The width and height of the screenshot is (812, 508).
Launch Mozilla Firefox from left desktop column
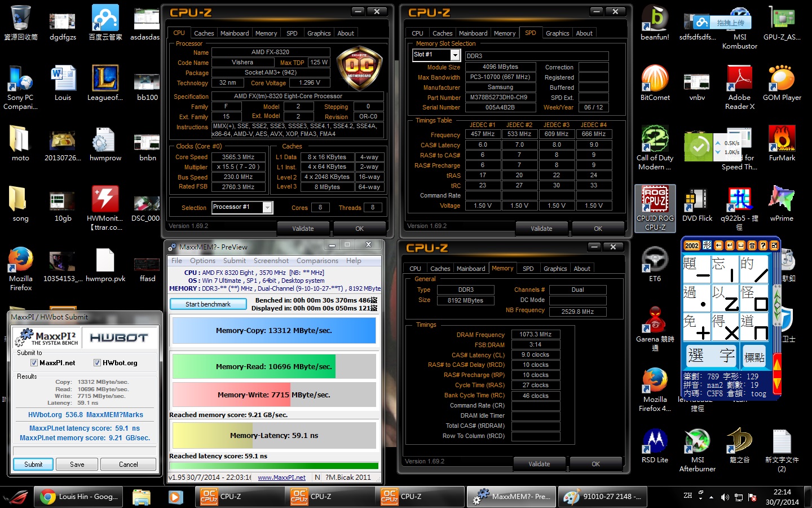tap(21, 269)
